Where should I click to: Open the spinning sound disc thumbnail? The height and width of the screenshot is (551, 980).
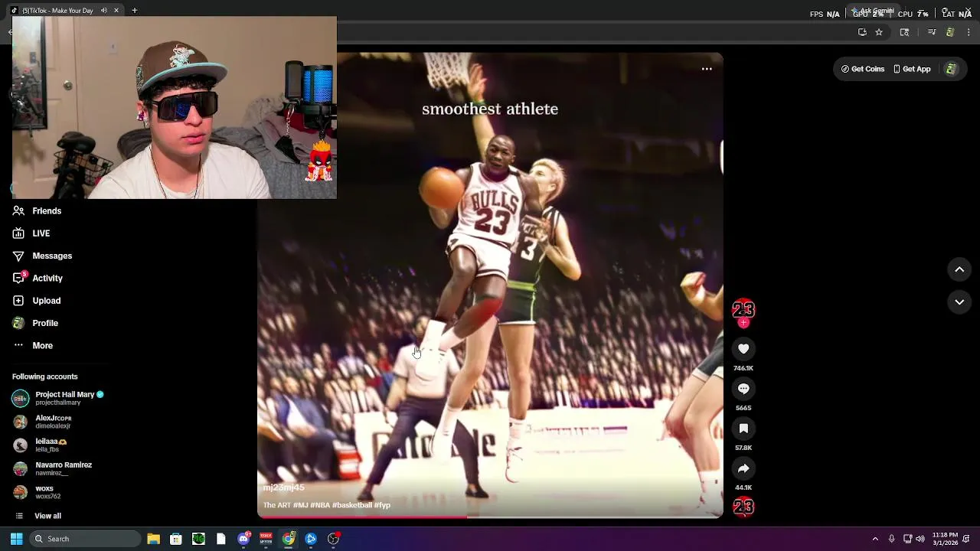743,507
